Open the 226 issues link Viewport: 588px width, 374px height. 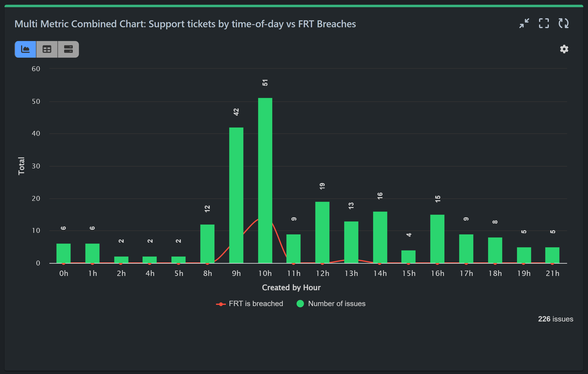pyautogui.click(x=555, y=319)
